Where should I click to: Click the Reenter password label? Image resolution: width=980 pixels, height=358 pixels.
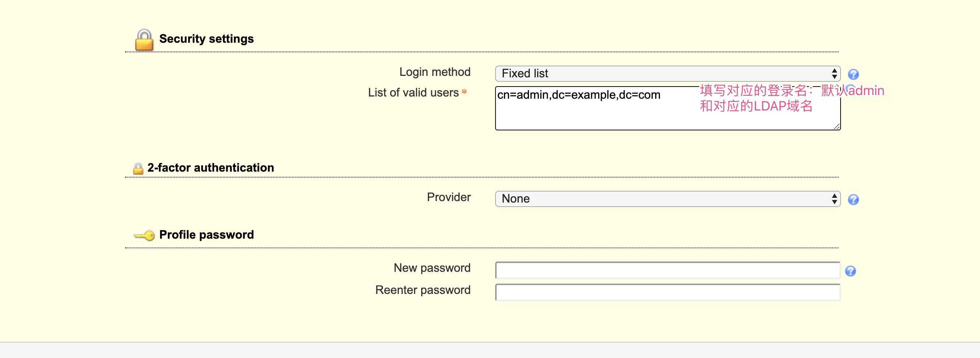[x=423, y=290]
